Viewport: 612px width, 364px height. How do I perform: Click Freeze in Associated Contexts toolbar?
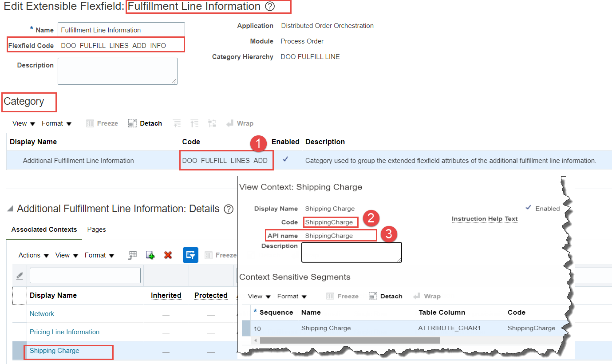221,255
